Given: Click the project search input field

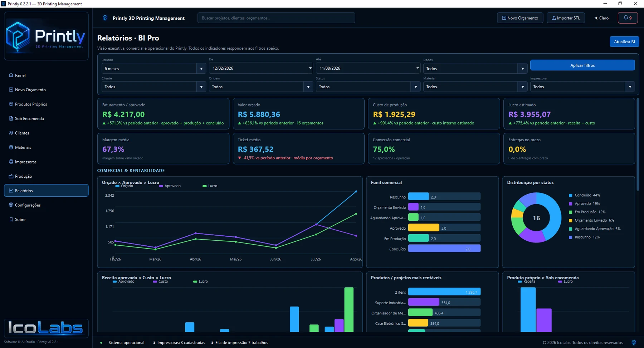Looking at the screenshot, I should coord(276,18).
